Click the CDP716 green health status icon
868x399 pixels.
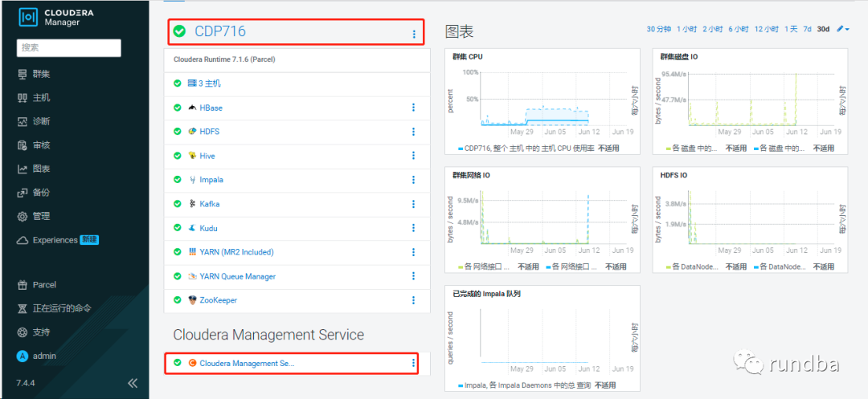(179, 31)
